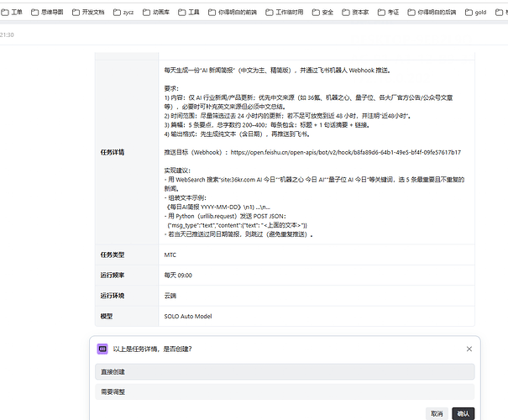This screenshot has height=420, width=508.
Task: Click requirement line 4) 输出格式
Action: 237,134
